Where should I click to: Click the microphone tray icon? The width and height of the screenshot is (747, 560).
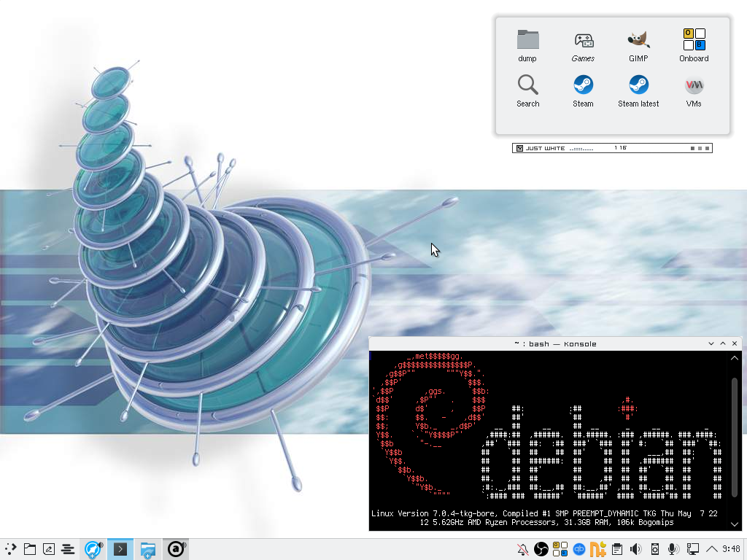[x=673, y=549]
